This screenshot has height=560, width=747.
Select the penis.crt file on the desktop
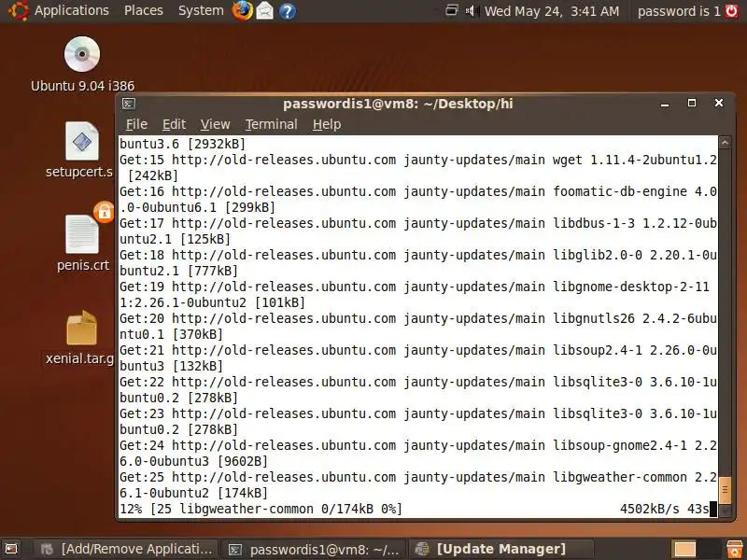pyautogui.click(x=82, y=234)
